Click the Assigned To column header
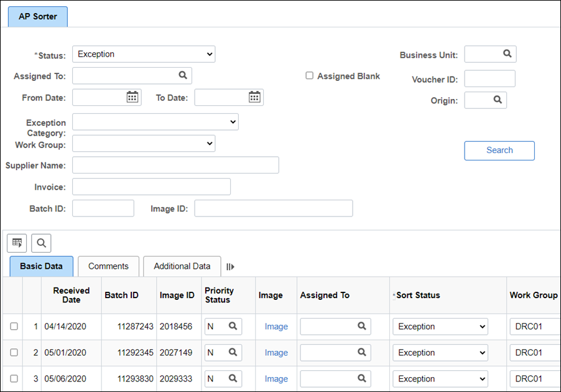This screenshot has width=561, height=392. pos(325,296)
